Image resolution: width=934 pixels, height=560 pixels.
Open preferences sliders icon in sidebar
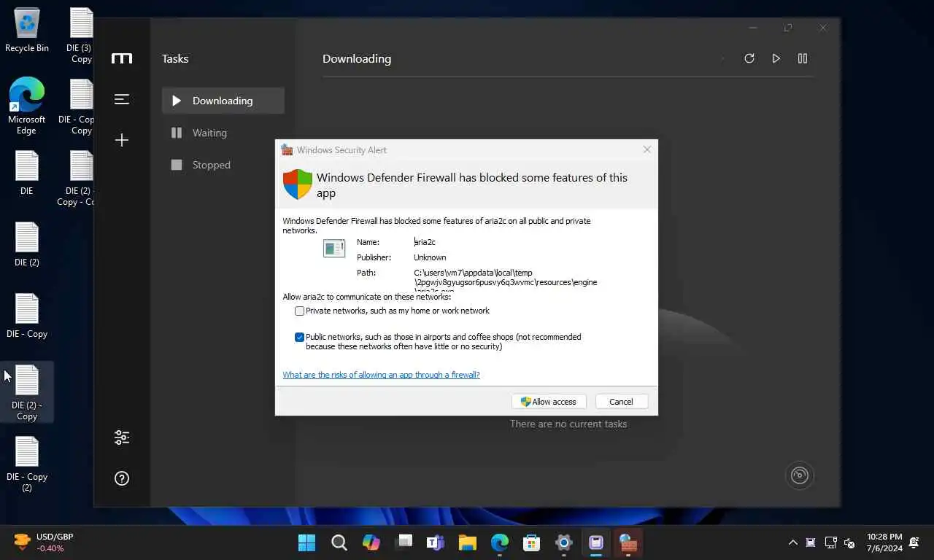point(122,437)
